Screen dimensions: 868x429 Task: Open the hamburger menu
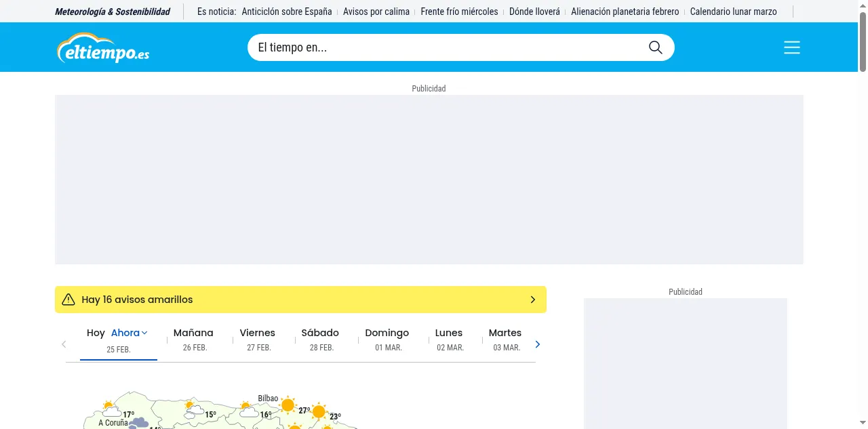click(x=792, y=47)
